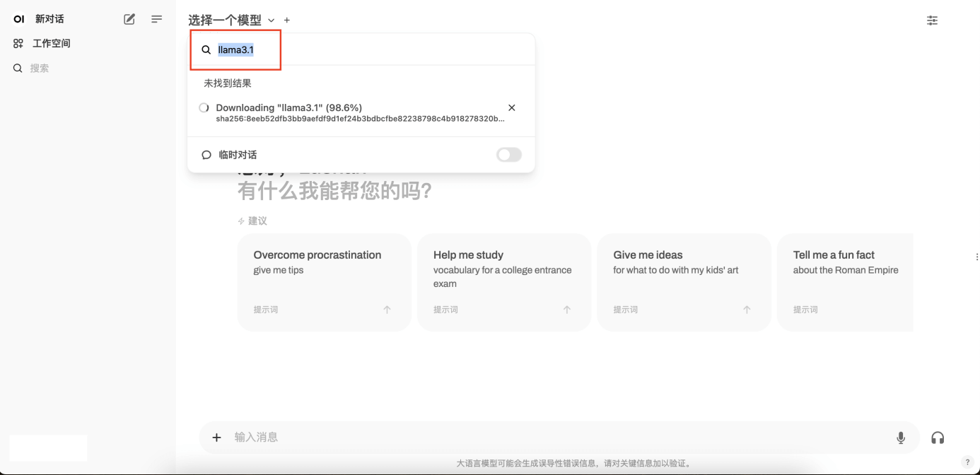Click the + next to the model selector
Image resolution: width=980 pixels, height=475 pixels.
coord(285,20)
